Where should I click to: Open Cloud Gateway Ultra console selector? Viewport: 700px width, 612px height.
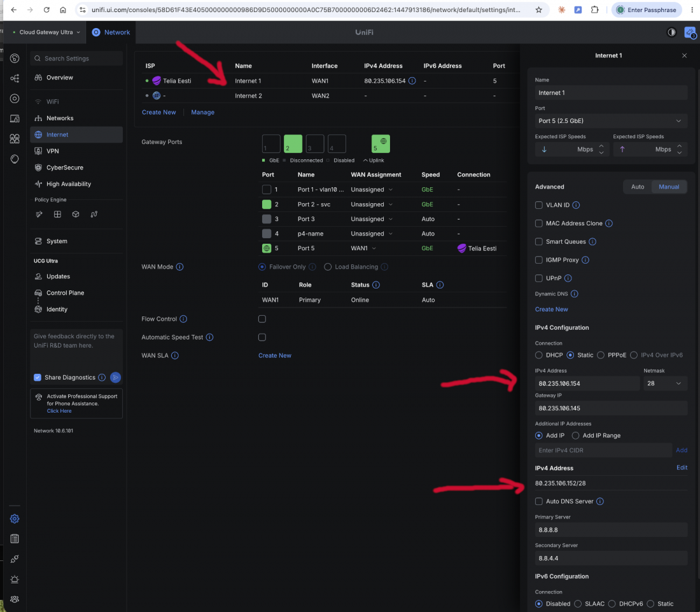[46, 32]
